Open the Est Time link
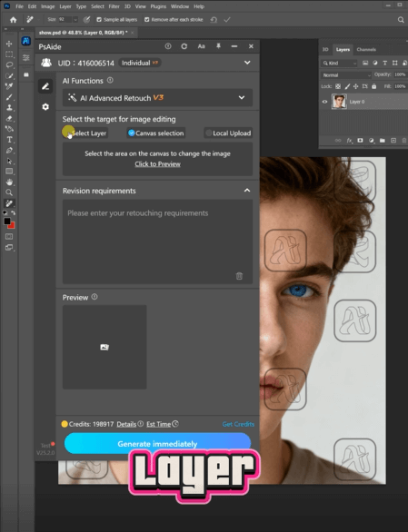 [x=159, y=424]
